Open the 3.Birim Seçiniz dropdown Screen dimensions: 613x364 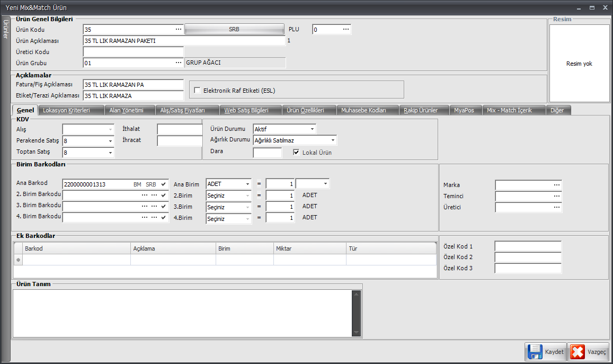pos(248,207)
